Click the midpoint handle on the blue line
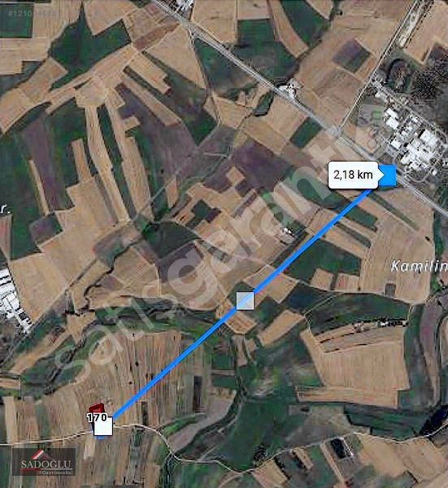The height and width of the screenshot is (488, 448). 246,301
